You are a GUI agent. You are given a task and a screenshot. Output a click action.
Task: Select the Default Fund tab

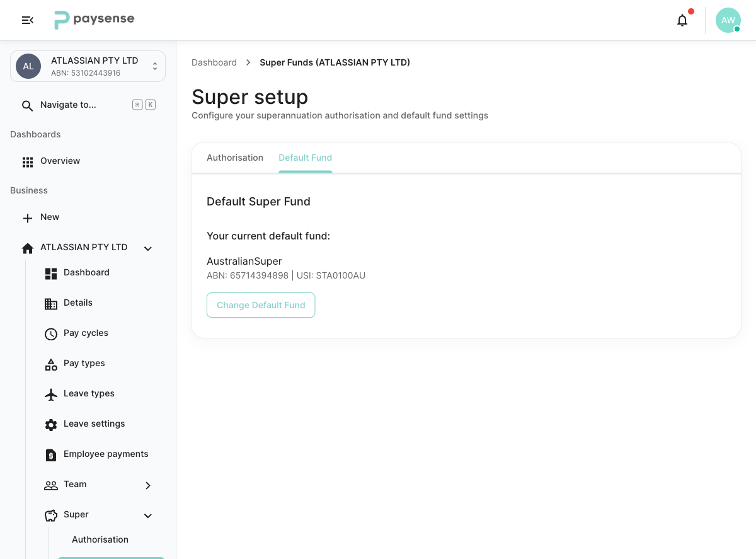(x=305, y=158)
